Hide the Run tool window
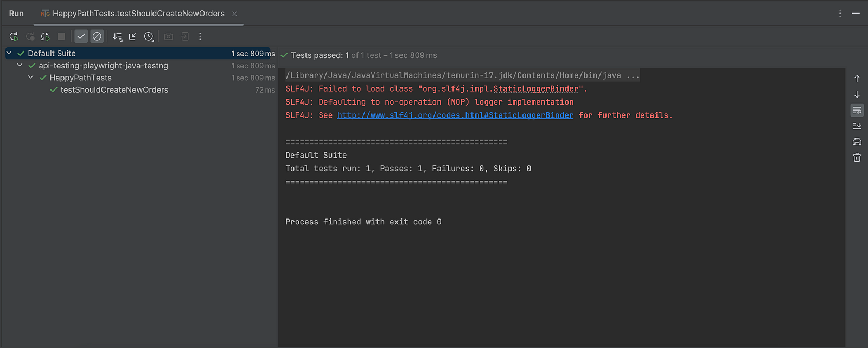The width and height of the screenshot is (868, 348). tap(856, 14)
